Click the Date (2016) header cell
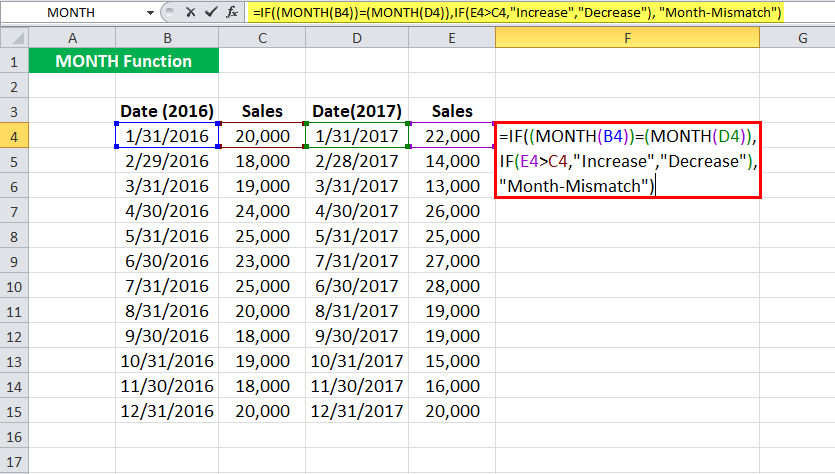Image resolution: width=835 pixels, height=474 pixels. coord(167,111)
